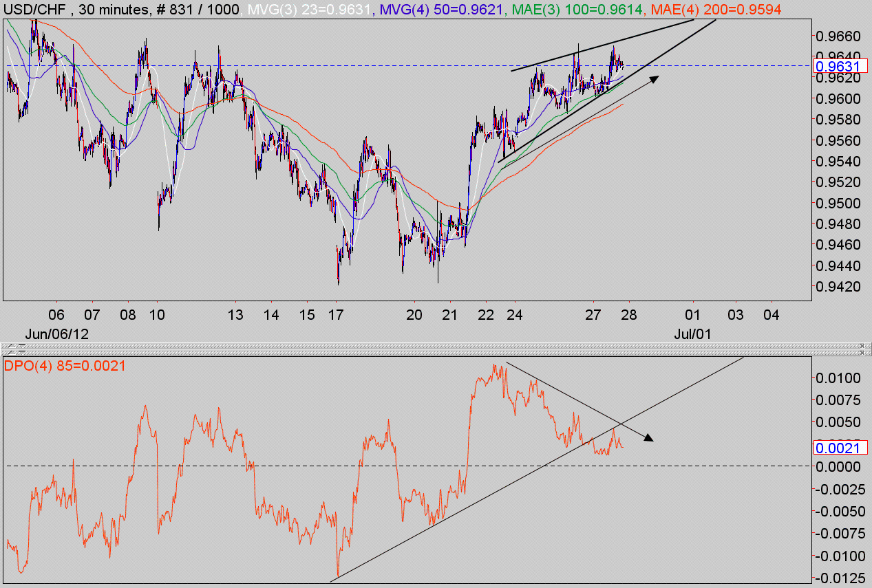Click the 0.9500 price axis label

click(x=838, y=204)
